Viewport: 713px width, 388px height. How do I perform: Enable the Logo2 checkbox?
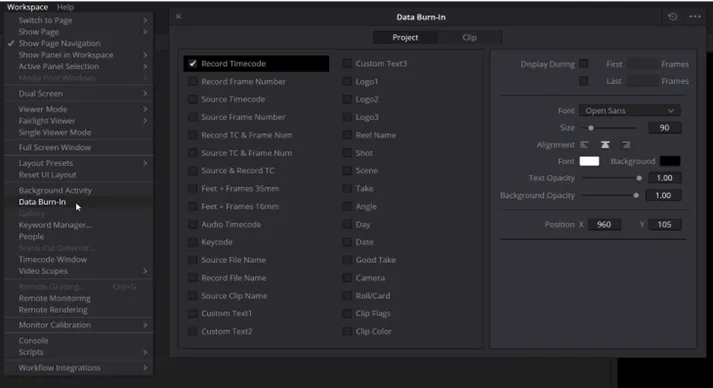click(x=347, y=99)
